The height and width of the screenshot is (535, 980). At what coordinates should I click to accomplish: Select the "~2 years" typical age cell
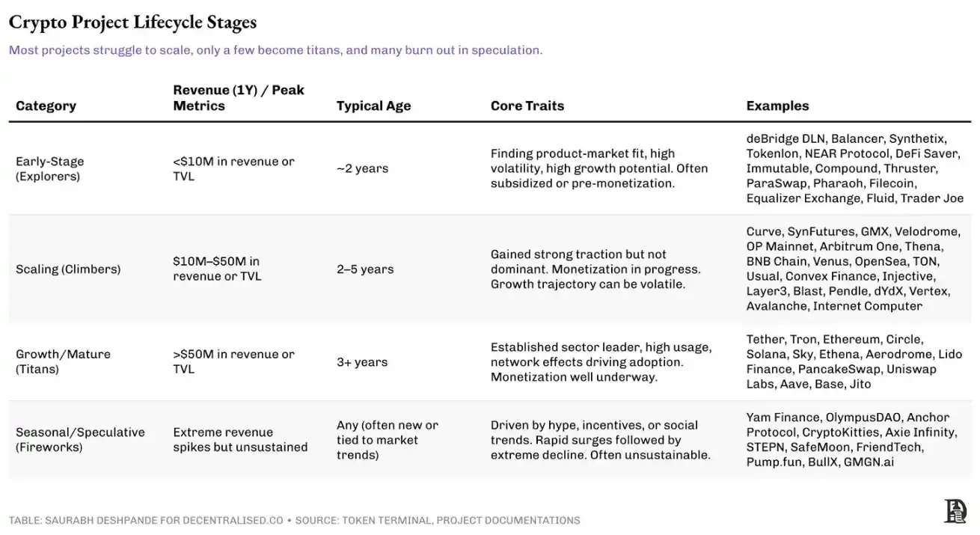click(362, 168)
